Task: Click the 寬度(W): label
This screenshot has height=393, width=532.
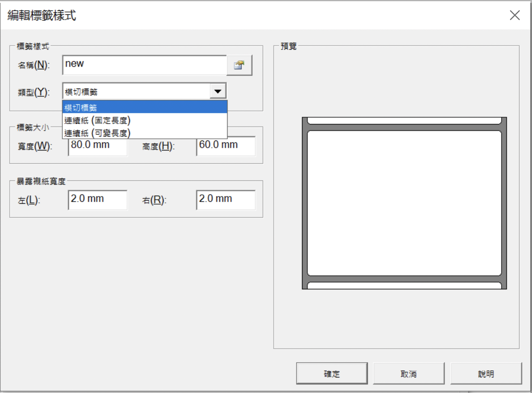Action: click(35, 146)
